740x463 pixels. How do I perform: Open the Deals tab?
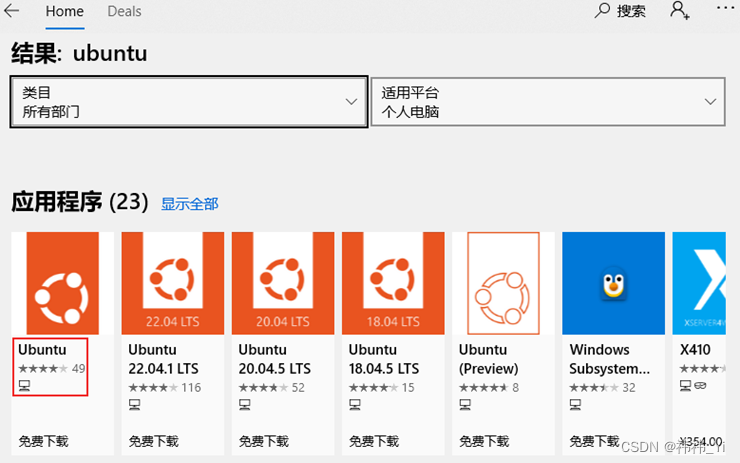(x=124, y=11)
